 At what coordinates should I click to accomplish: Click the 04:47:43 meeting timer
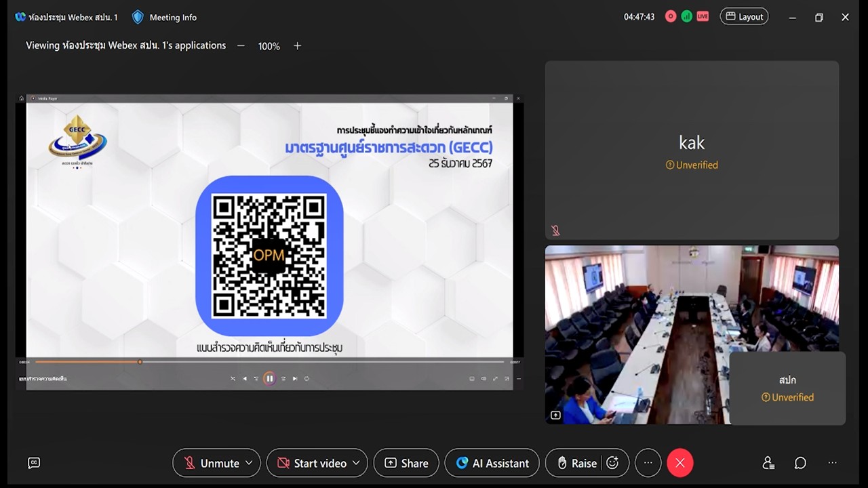coord(639,17)
